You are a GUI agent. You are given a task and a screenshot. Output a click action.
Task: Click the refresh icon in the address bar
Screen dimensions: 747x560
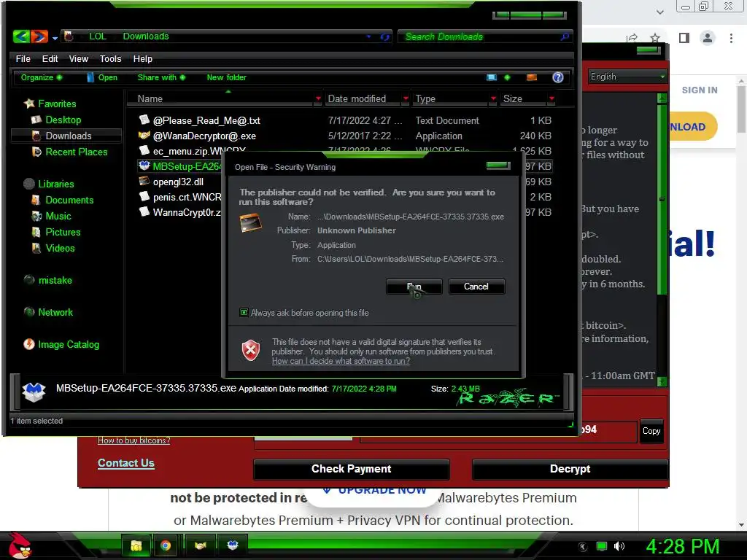(384, 36)
